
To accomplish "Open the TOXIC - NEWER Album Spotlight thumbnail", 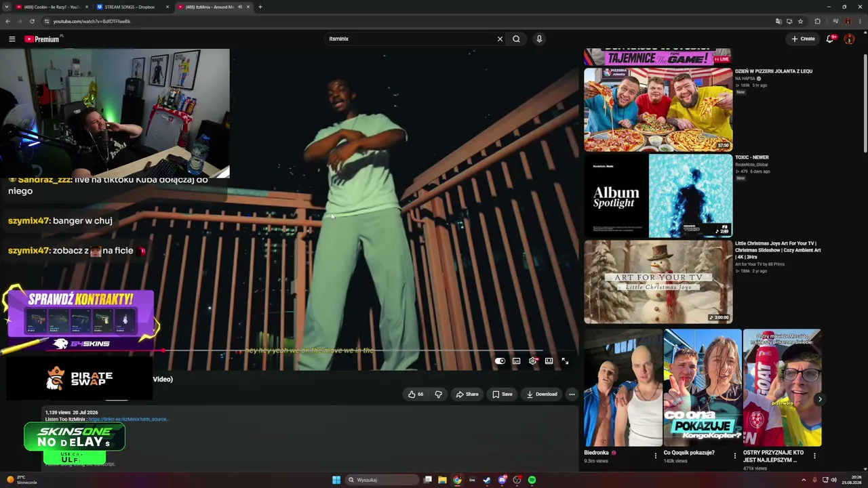I will [658, 196].
